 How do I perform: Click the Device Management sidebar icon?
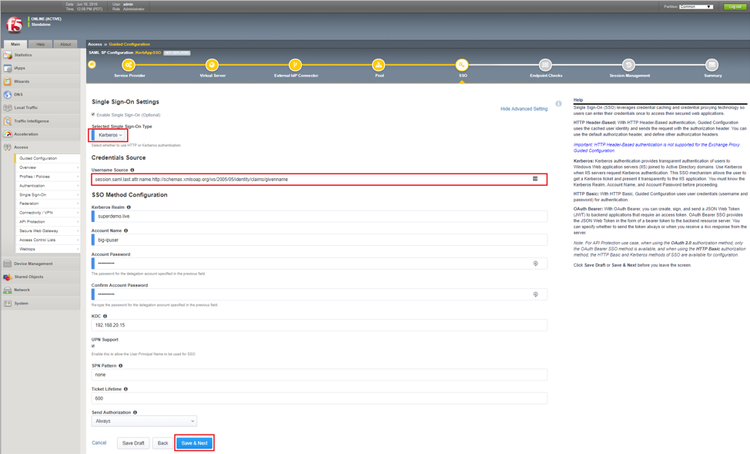tap(8, 264)
